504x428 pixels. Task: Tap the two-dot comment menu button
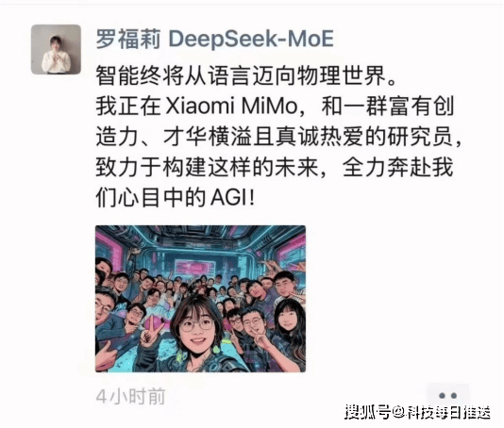point(448,396)
